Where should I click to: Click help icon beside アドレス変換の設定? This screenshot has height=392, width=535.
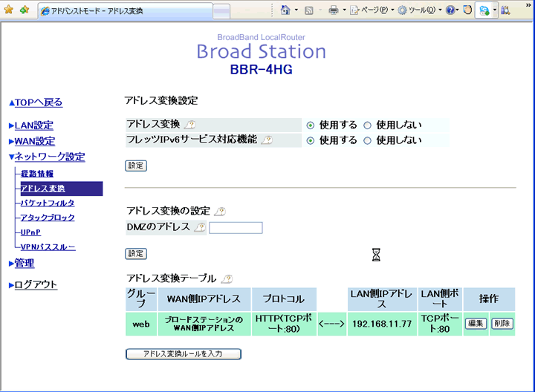(x=220, y=212)
